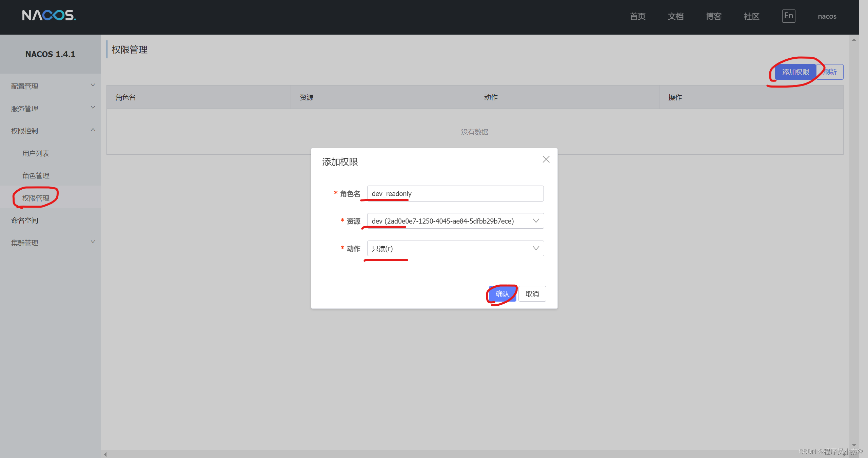Click the horizontal scrollbar left arrow

click(105, 455)
